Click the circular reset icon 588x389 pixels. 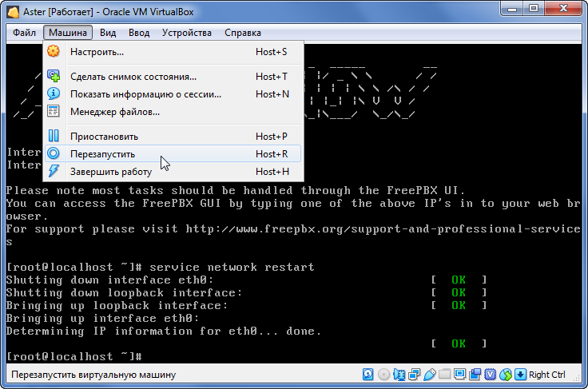tap(54, 153)
